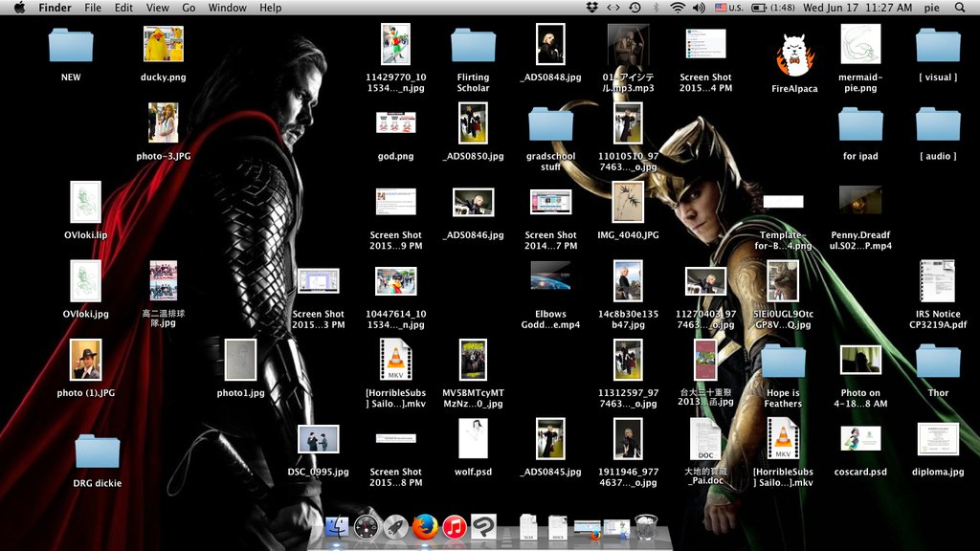Launch Clip Studio Paint from the Dock
The height and width of the screenshot is (551, 980).
click(483, 527)
